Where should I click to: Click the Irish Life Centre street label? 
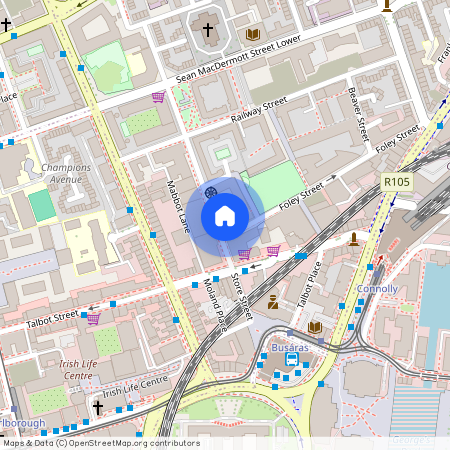(x=135, y=387)
